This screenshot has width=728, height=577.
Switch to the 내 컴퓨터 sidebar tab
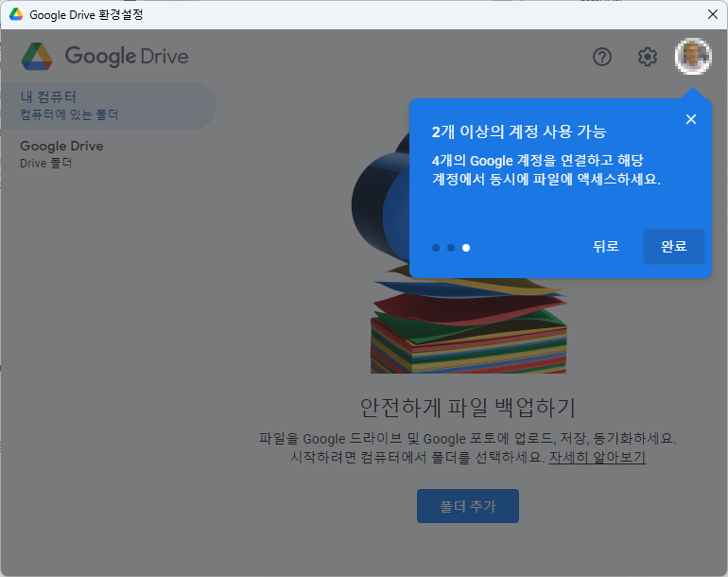pos(106,106)
